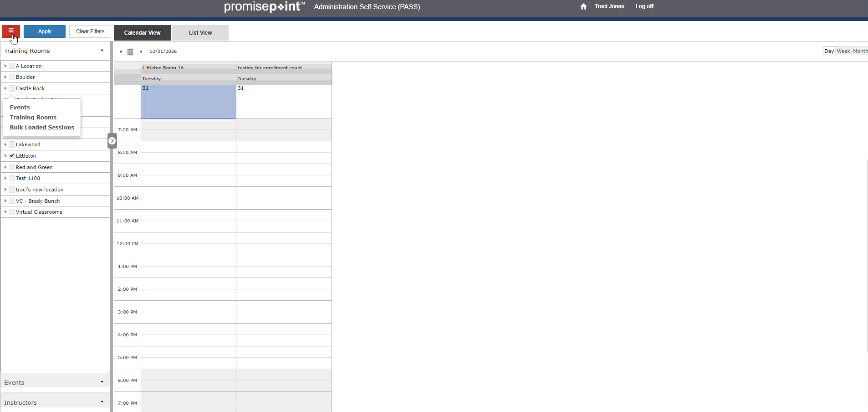Go to previous day arrow
The image size is (868, 412).
(121, 51)
